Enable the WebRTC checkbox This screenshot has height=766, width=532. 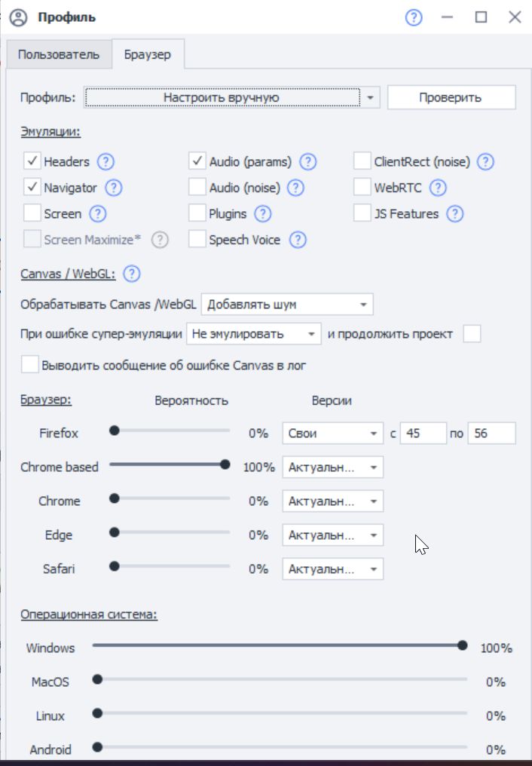tap(362, 188)
